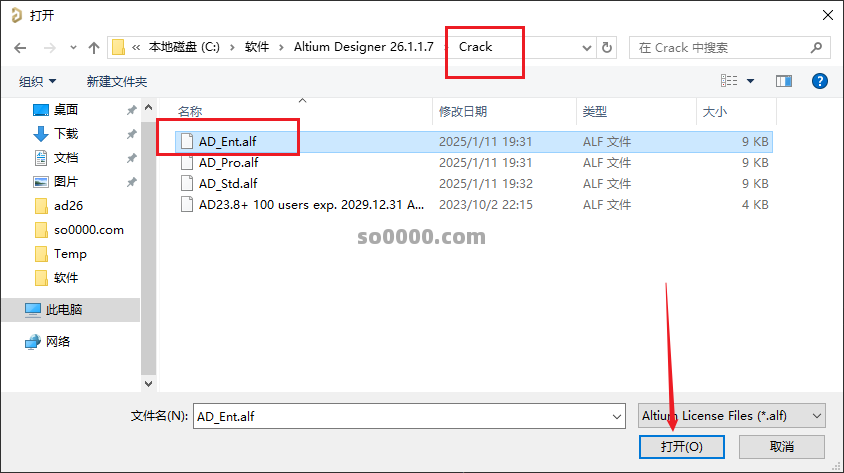Navigate to 本地磁盘 (C:) in path

coord(184,47)
